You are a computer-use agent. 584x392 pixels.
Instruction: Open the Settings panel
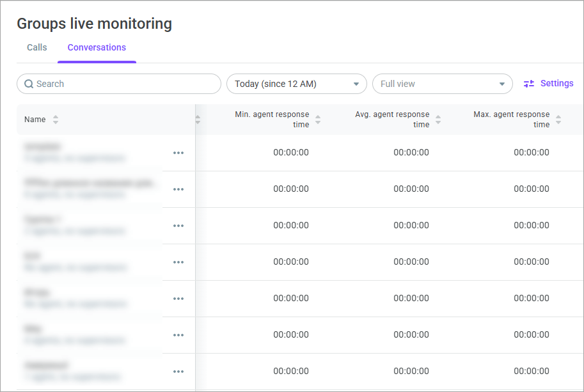pos(548,83)
